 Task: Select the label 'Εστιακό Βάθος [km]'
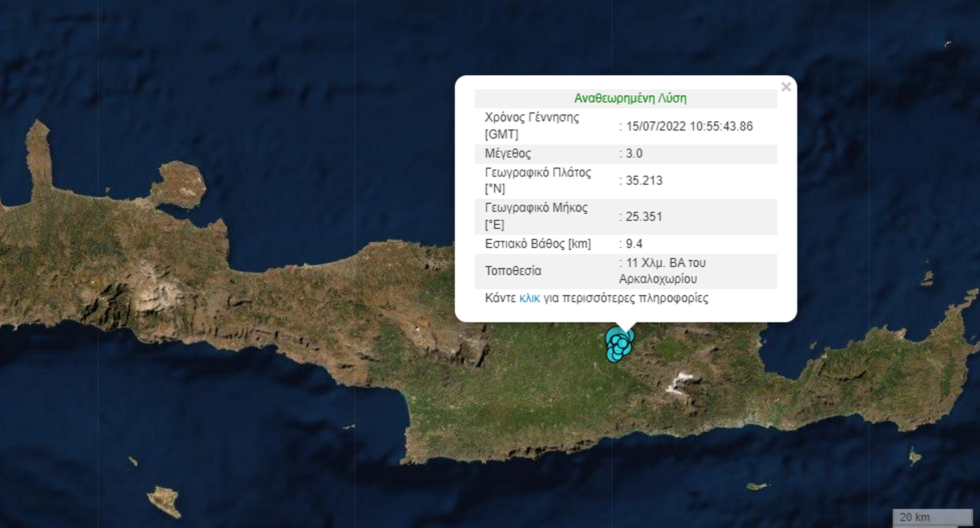[x=538, y=244]
